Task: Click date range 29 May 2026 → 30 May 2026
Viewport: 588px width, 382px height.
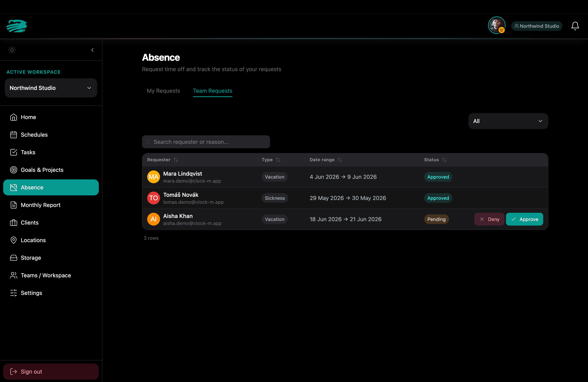Action: coord(348,198)
